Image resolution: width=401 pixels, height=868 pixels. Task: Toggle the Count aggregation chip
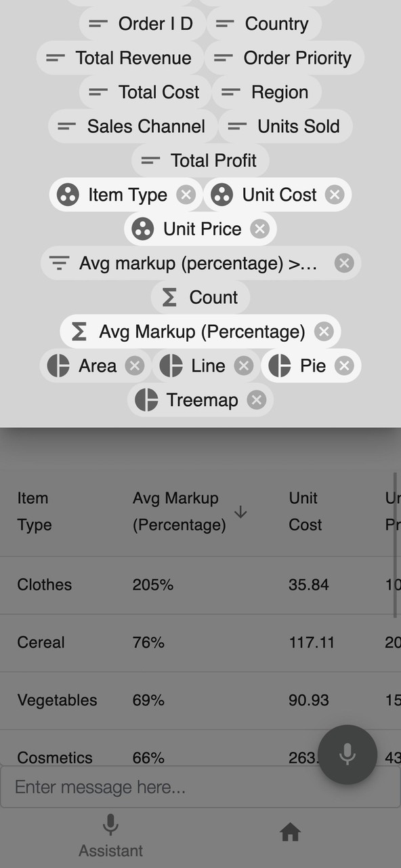[x=200, y=297]
